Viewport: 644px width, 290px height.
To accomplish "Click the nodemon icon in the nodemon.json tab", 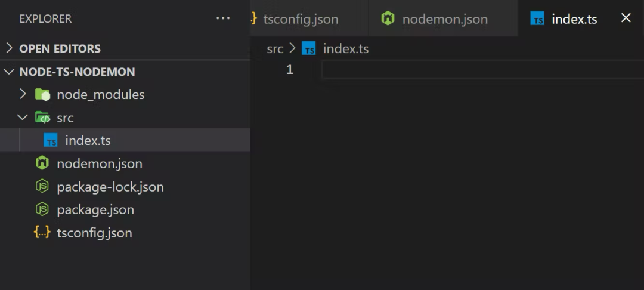I will 388,18.
